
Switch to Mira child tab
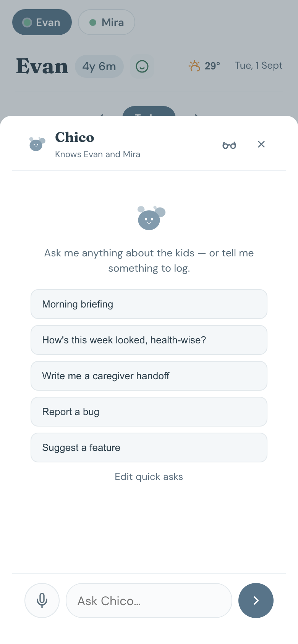pos(107,22)
